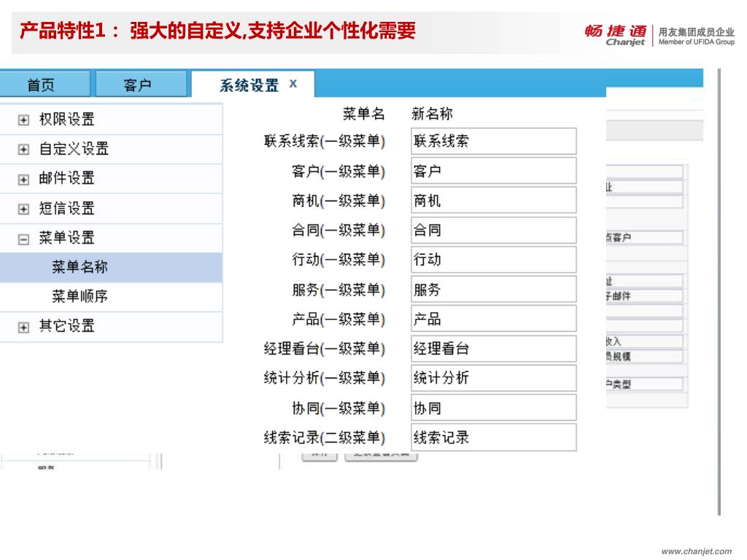Click the www.chanjet.com footer link
747x560 pixels.
[x=697, y=551]
